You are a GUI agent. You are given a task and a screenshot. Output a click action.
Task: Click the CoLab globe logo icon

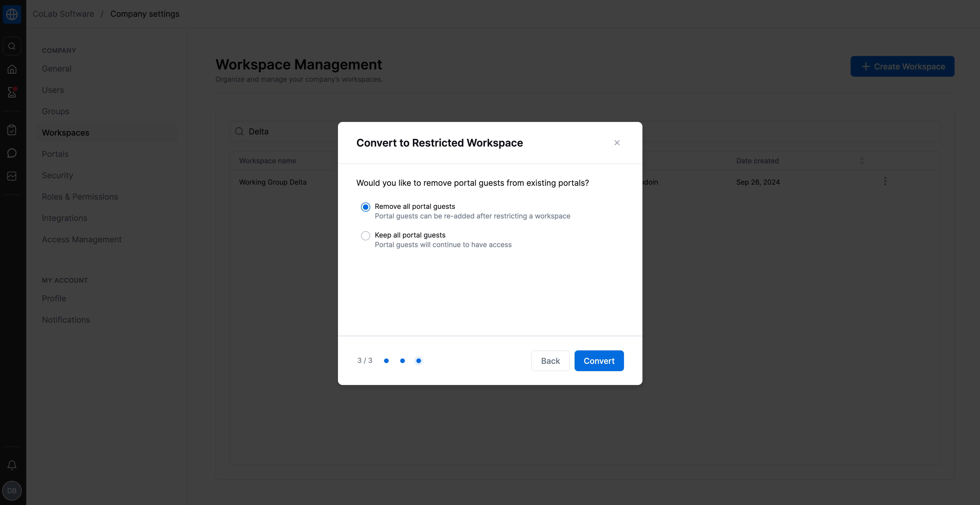[x=12, y=14]
